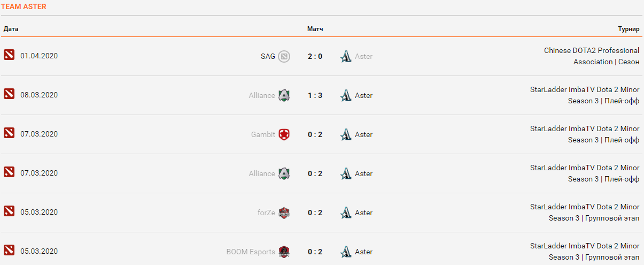Open the 2 : 0 SAG match score

(315, 56)
